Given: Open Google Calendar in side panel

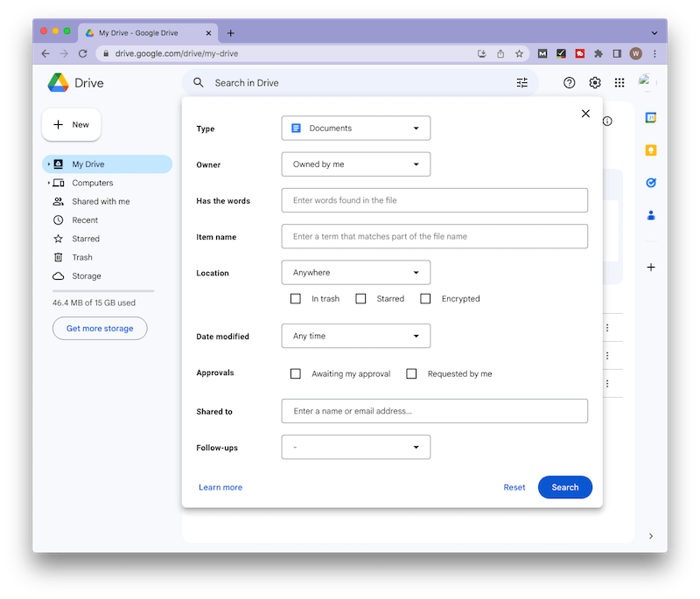Looking at the screenshot, I should 651,117.
